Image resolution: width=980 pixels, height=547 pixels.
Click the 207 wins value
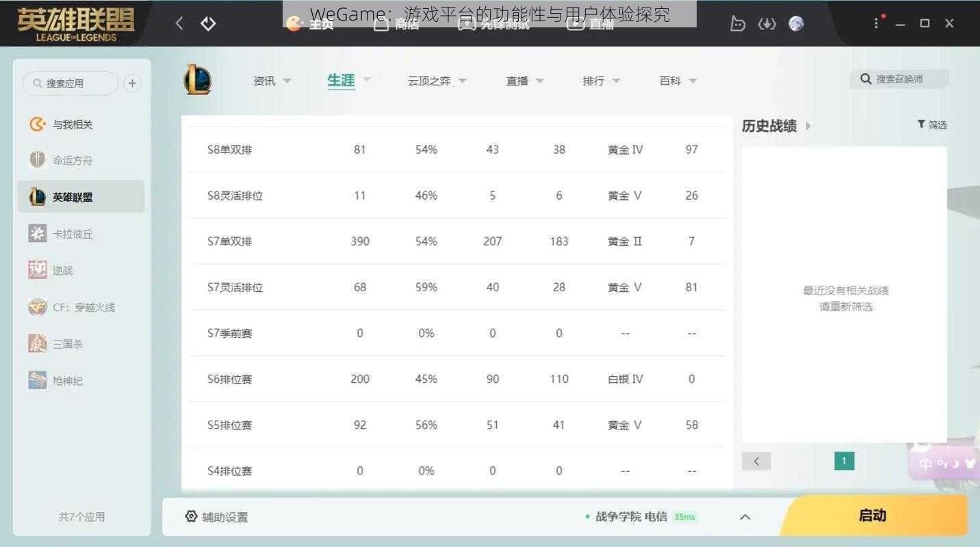pos(492,241)
